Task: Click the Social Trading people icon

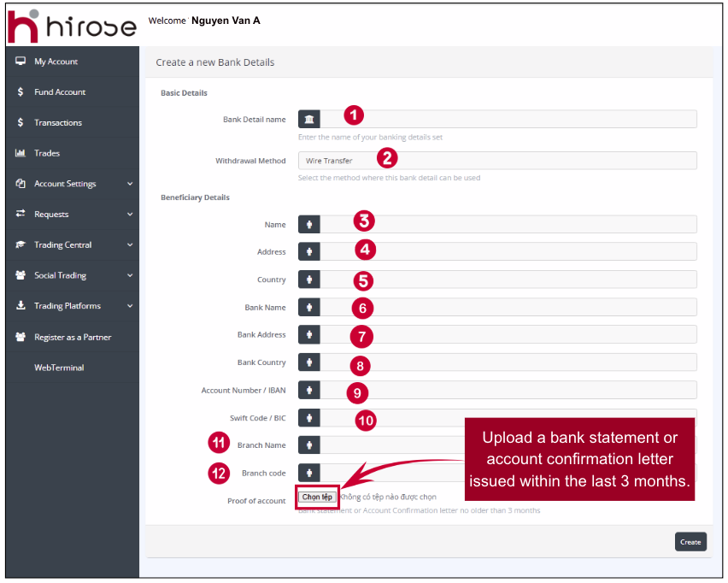Action: [x=21, y=275]
